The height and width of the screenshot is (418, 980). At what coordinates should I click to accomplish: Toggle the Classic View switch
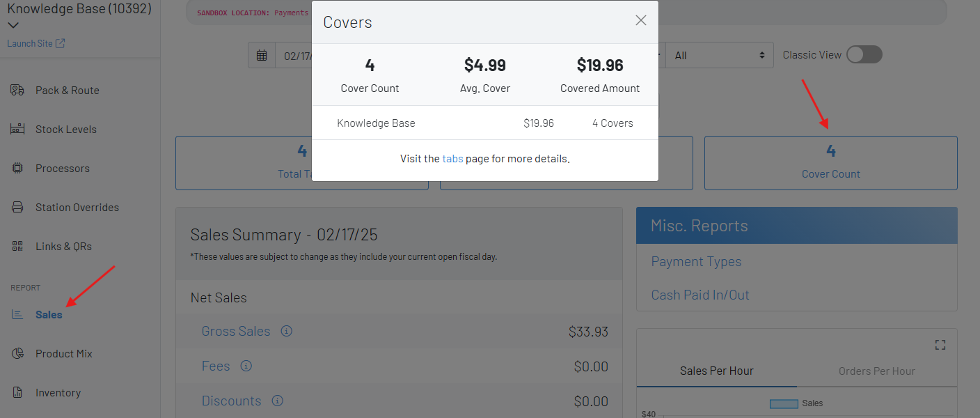click(x=864, y=55)
